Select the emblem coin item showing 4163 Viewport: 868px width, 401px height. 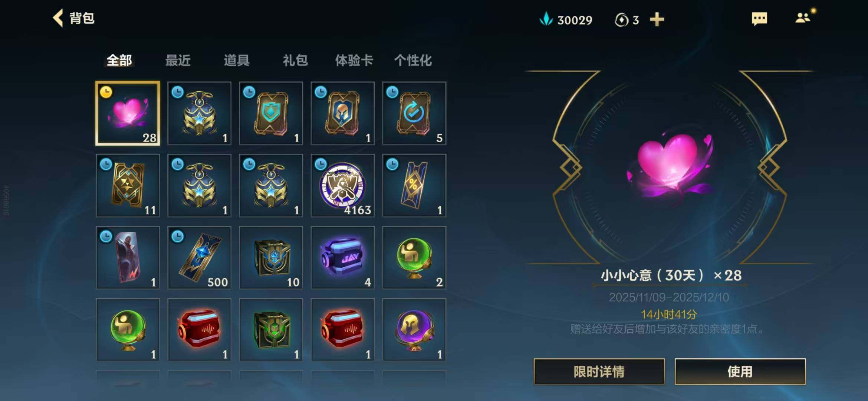(342, 185)
